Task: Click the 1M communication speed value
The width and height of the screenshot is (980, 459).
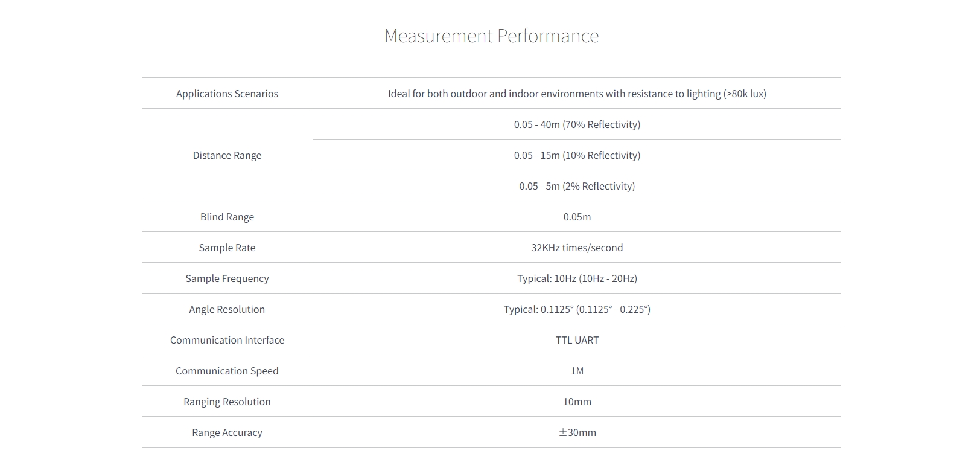Action: pos(577,371)
